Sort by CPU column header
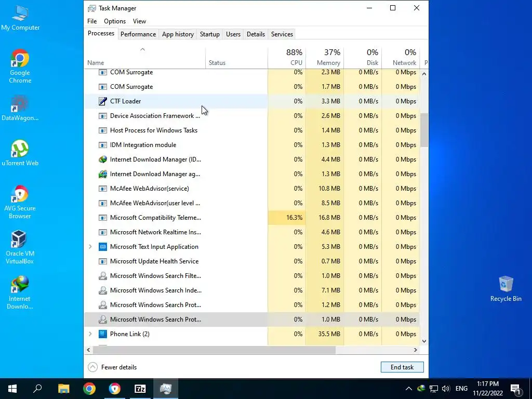Image resolution: width=532 pixels, height=399 pixels. 287,58
